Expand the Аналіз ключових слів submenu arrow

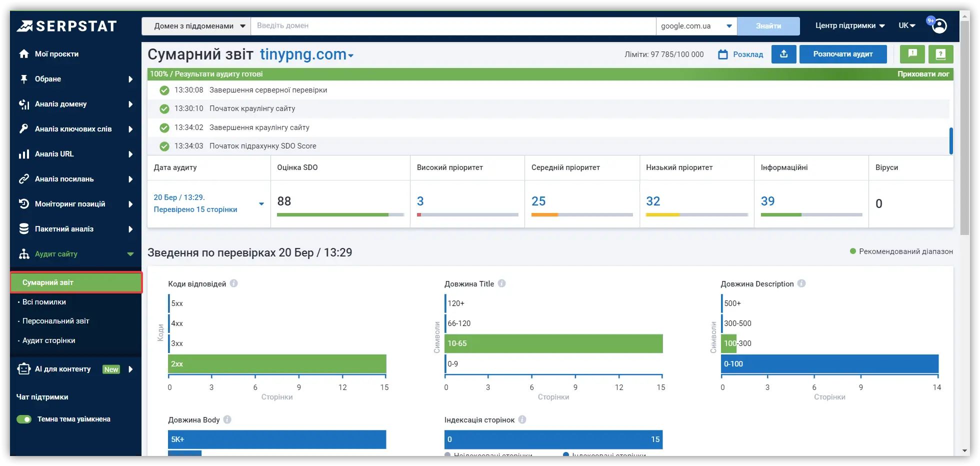click(130, 129)
